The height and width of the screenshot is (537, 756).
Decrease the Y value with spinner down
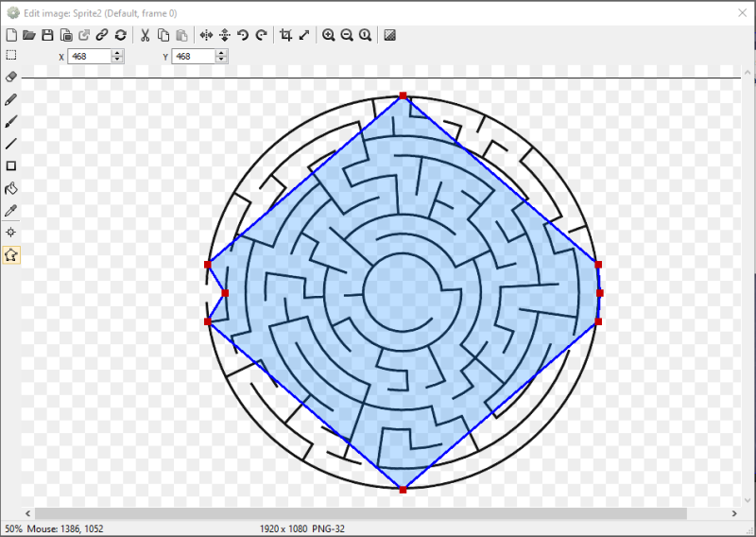point(221,60)
